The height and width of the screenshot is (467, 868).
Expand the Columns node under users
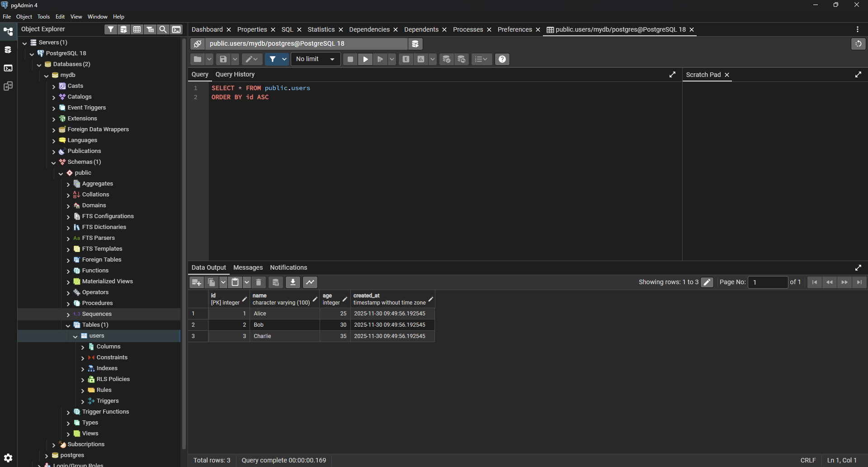pos(83,347)
